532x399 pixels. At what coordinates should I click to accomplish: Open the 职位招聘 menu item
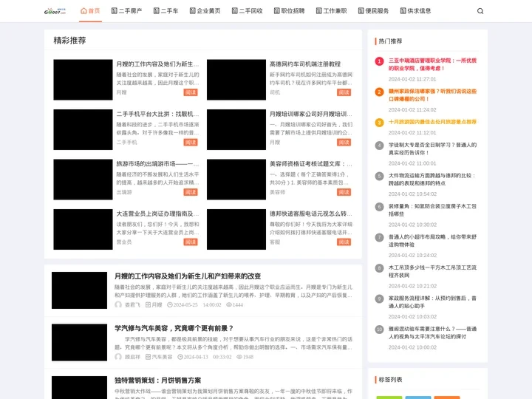pyautogui.click(x=289, y=11)
